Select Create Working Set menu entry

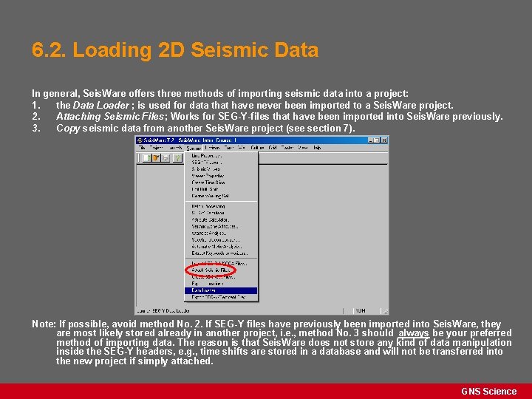[221, 196]
